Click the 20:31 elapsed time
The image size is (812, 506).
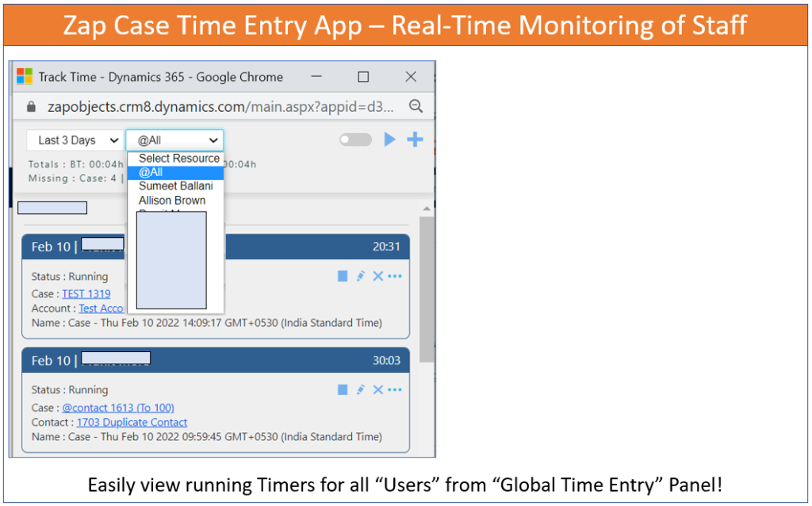click(x=386, y=247)
